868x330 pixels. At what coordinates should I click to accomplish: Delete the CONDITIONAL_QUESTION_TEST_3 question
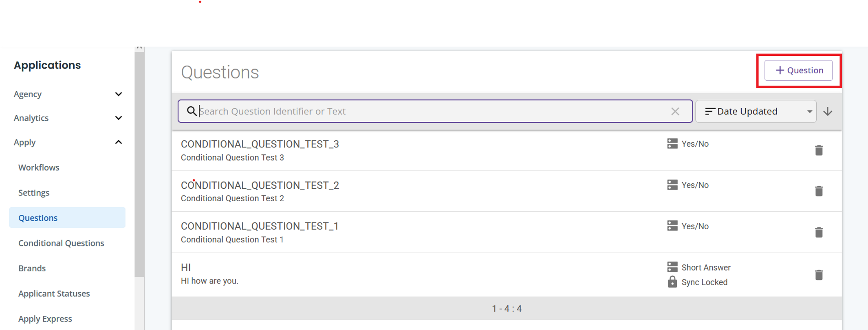point(819,150)
